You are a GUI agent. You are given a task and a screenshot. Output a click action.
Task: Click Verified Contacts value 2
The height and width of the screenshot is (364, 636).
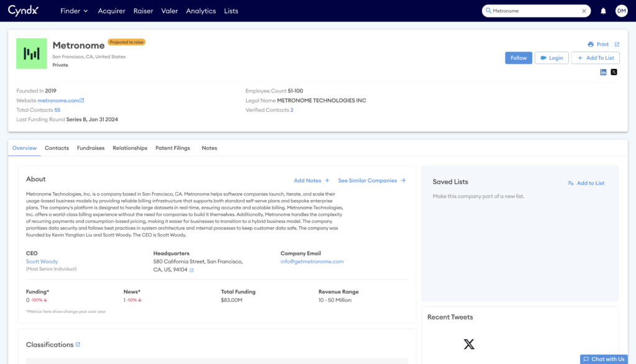tap(292, 110)
